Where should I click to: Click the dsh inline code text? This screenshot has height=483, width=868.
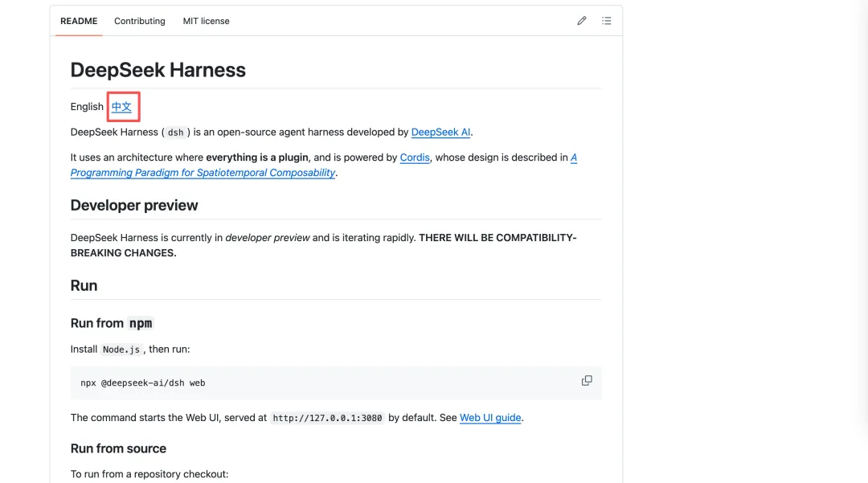pos(175,133)
